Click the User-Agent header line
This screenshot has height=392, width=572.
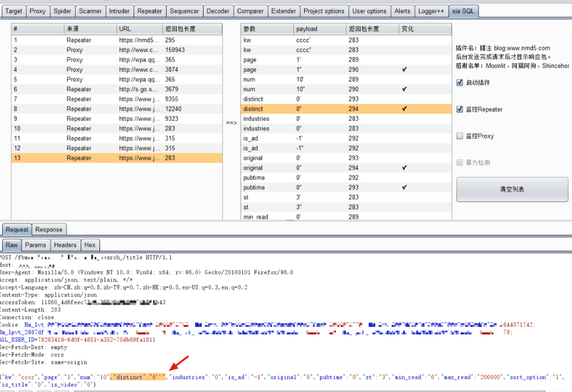[147, 272]
